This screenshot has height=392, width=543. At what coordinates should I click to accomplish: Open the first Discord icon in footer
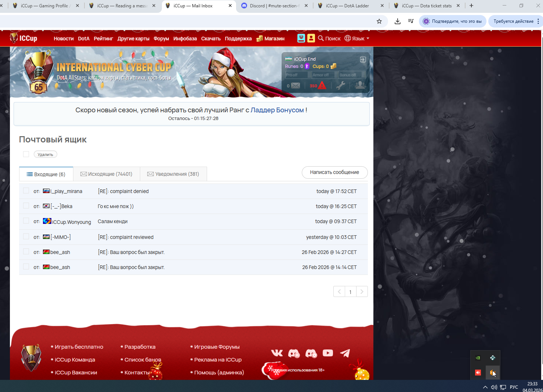[x=294, y=353]
